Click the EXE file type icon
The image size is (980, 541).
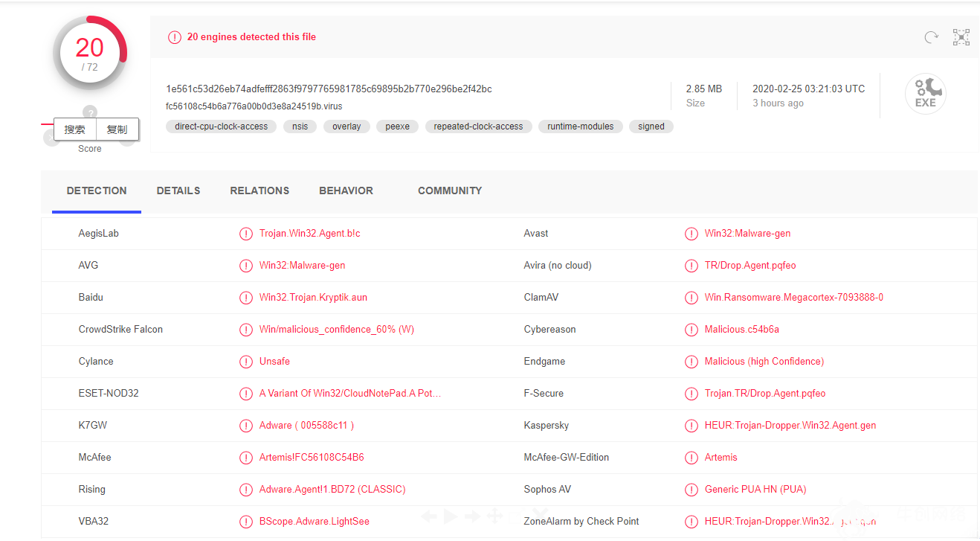(926, 95)
